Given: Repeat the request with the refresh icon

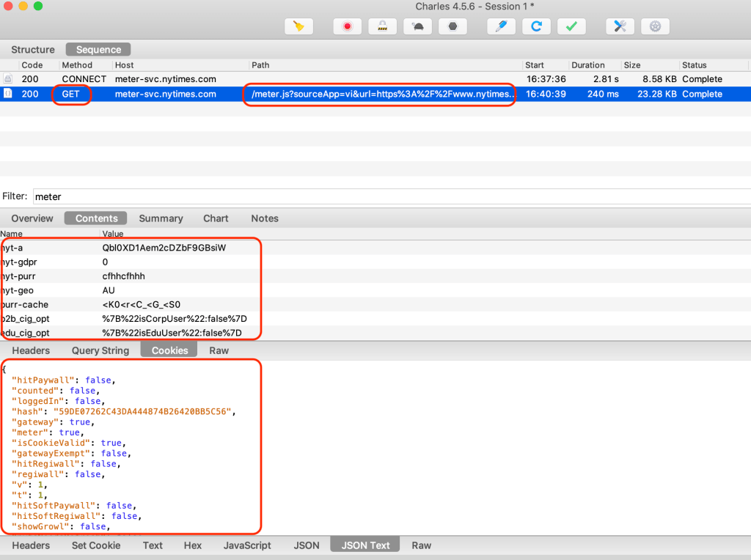Looking at the screenshot, I should tap(536, 26).
